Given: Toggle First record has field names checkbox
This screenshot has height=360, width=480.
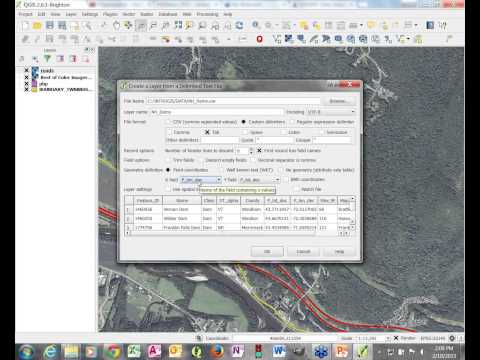Looking at the screenshot, I should (259, 150).
